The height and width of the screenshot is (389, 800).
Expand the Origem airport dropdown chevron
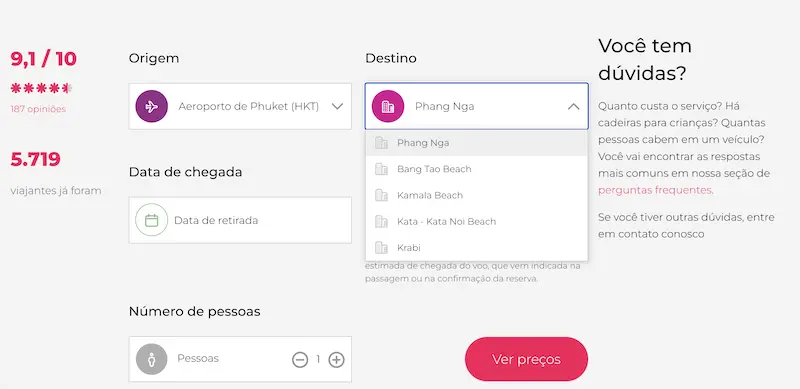(x=337, y=106)
